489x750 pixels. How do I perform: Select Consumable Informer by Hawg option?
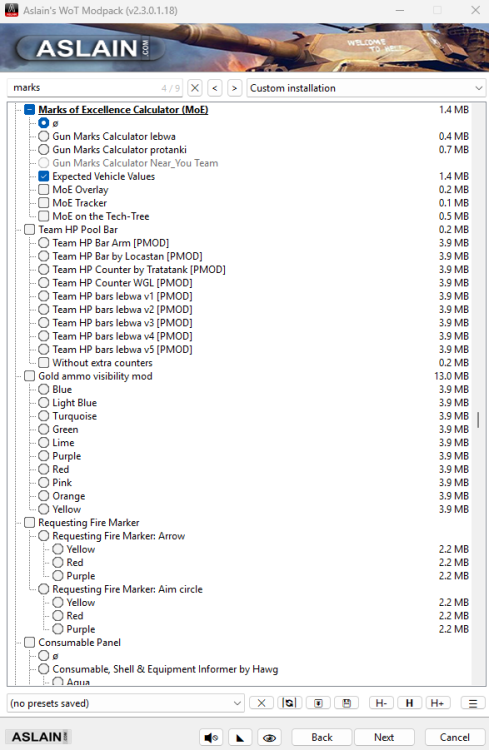[44, 669]
